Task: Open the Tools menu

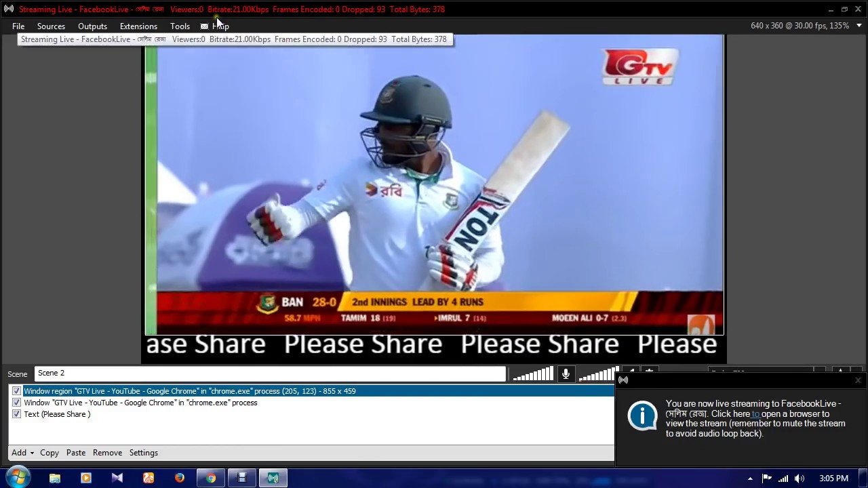Action: tap(180, 26)
